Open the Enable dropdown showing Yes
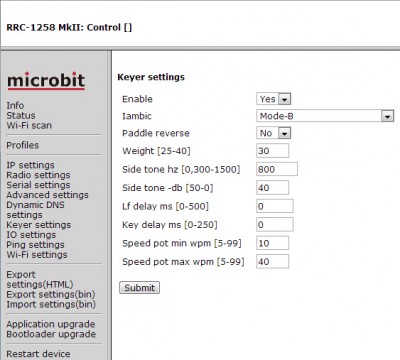 274,99
